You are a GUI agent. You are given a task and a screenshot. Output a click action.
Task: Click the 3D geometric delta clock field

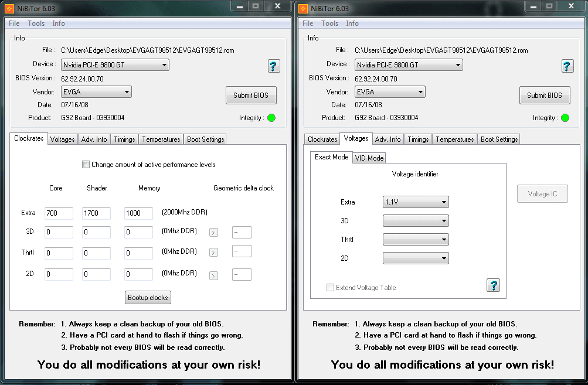[x=242, y=232]
